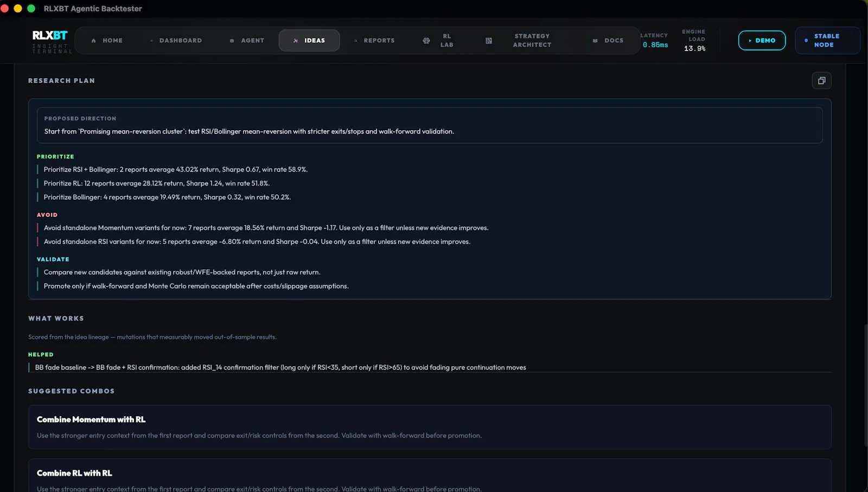
Task: Click the 'Prioritize RSI + Bollinger' line
Action: [x=175, y=170]
